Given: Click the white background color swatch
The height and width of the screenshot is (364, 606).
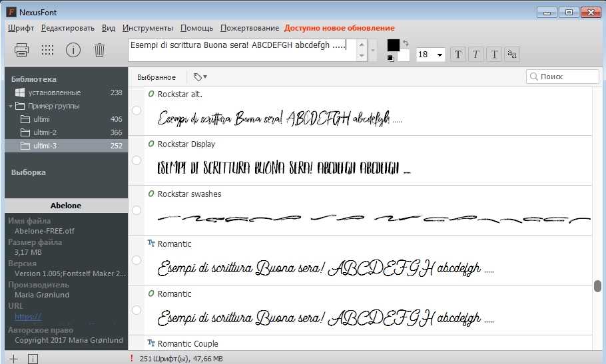Looking at the screenshot, I should (x=404, y=55).
